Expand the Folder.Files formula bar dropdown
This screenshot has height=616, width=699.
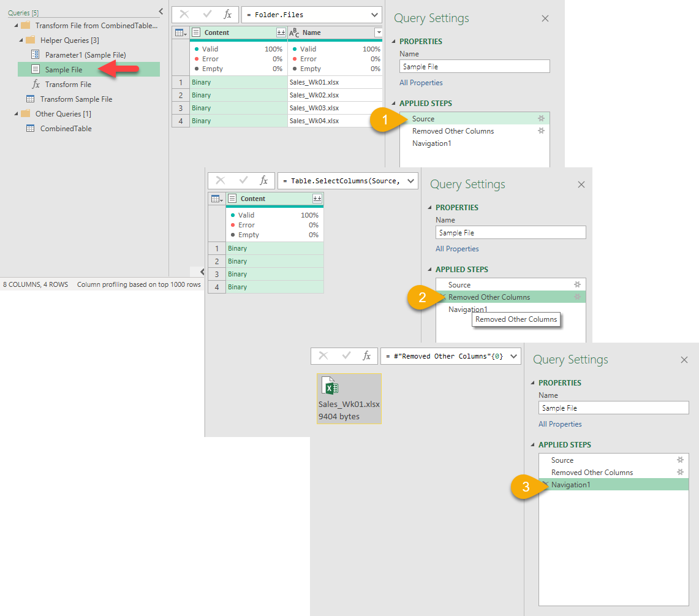[x=374, y=15]
